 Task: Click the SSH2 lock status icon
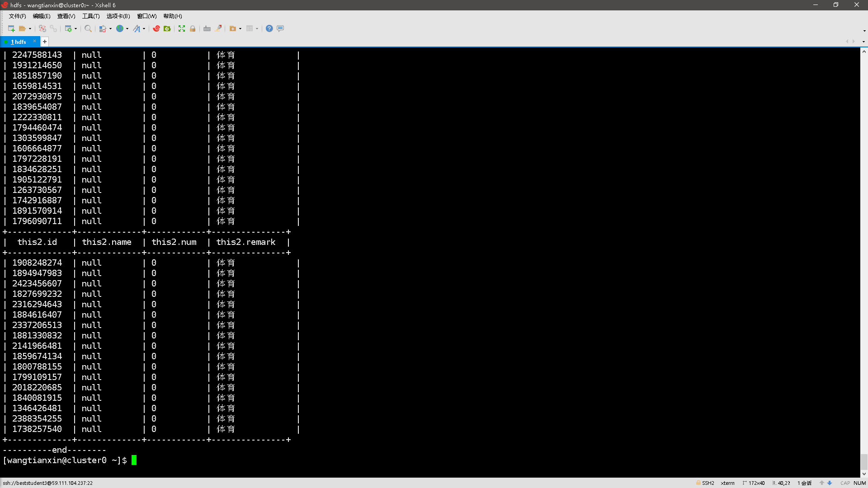click(698, 483)
